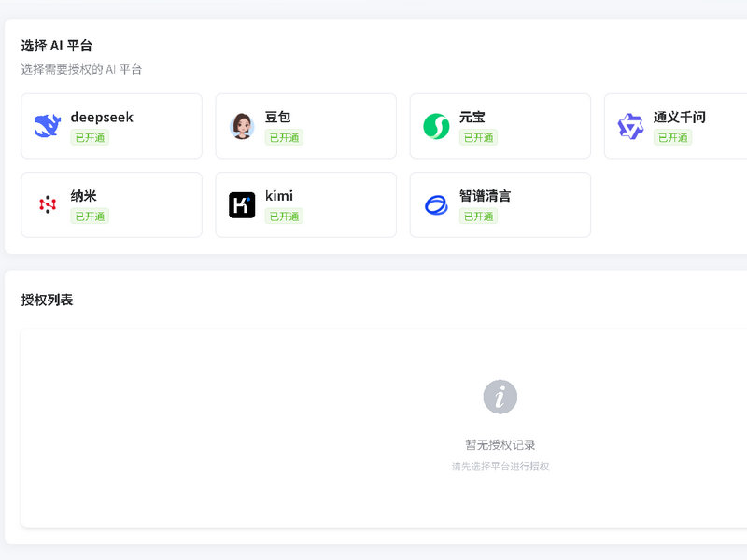Click the info icon in empty authorization list

coord(500,397)
